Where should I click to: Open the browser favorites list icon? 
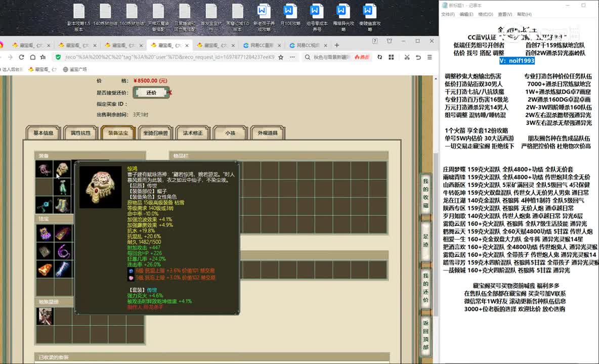(x=43, y=57)
